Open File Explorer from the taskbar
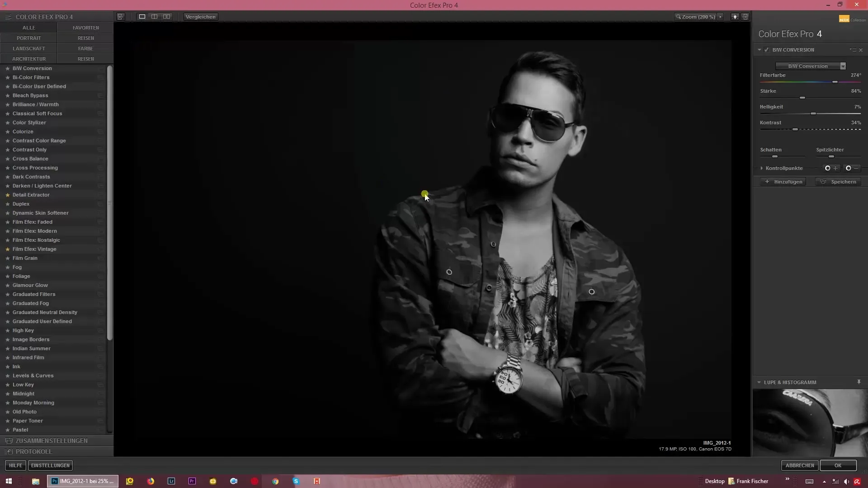The height and width of the screenshot is (488, 868). click(x=35, y=481)
